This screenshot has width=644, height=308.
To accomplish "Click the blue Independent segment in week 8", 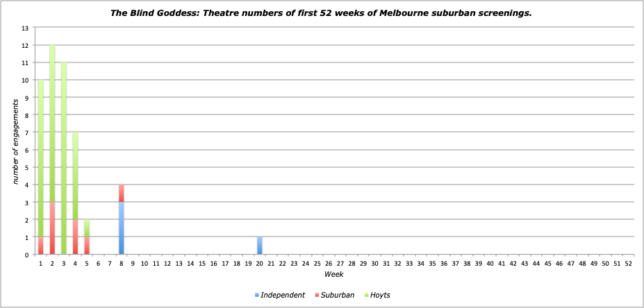I will 121,228.
